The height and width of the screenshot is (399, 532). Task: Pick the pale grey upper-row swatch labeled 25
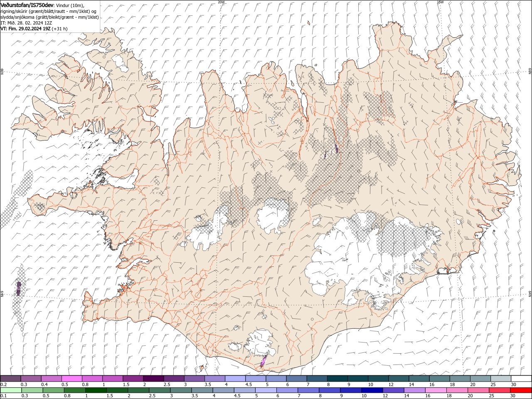tap(501, 379)
